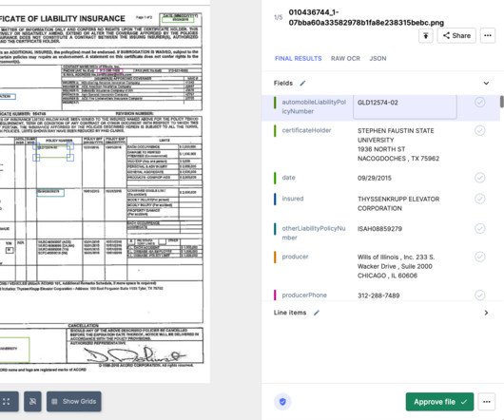Viewport: 504px width, 420px height.
Task: Verify the certificateHolder check circle
Action: (x=479, y=131)
